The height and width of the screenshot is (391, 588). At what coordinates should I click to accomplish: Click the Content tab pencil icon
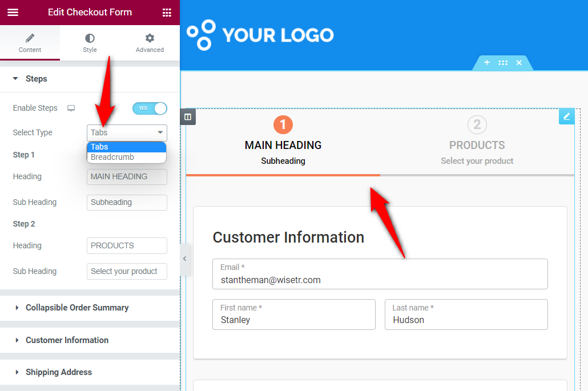point(30,38)
